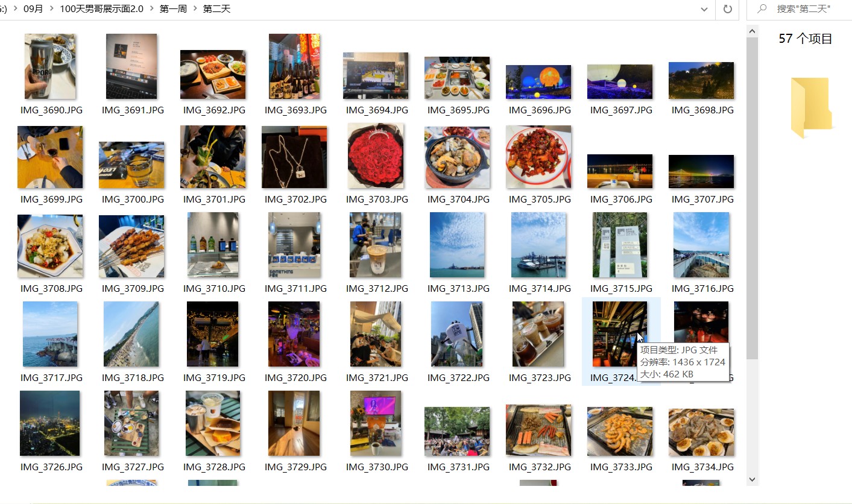Go to 第一周 folder in the path
Screen dimensions: 852x504
pos(173,9)
